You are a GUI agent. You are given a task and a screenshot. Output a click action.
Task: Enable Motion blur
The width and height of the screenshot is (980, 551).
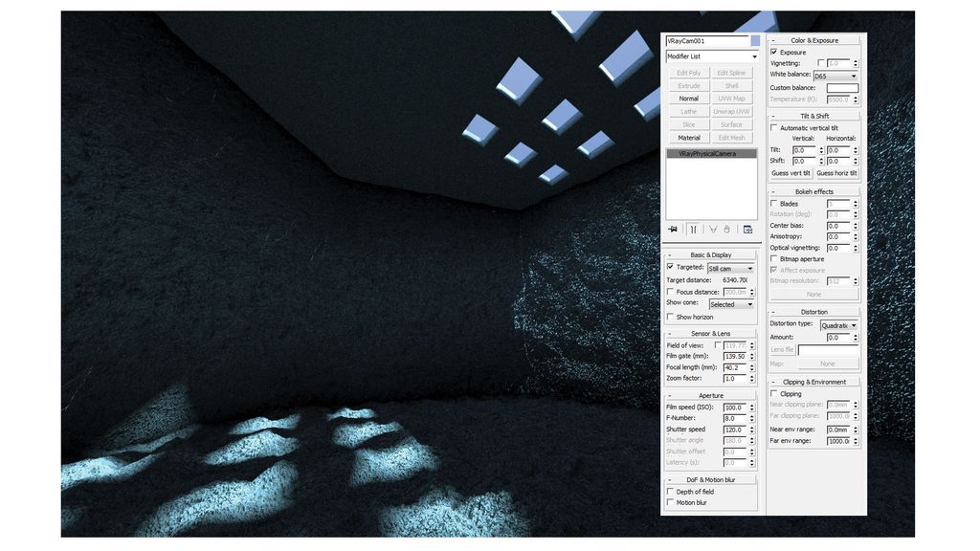[670, 503]
